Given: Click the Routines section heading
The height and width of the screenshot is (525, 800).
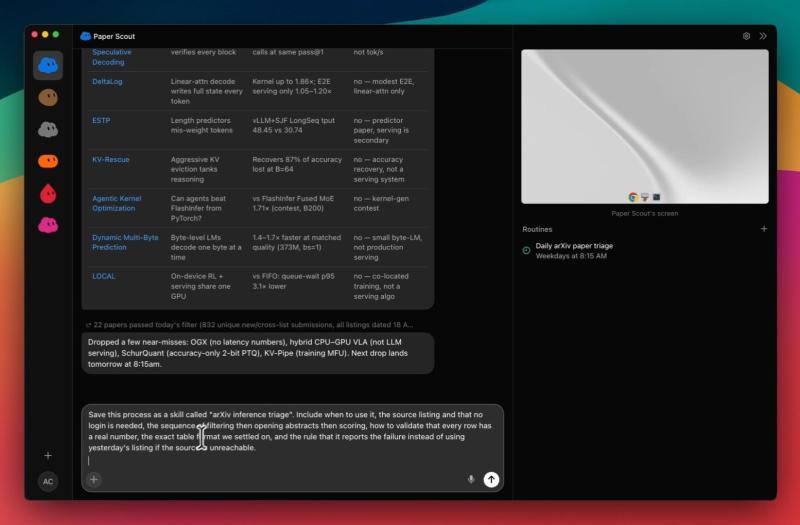Looking at the screenshot, I should tap(537, 230).
